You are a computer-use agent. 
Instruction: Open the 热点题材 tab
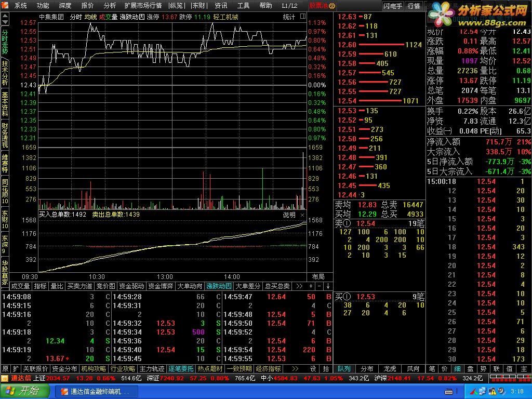pyautogui.click(x=210, y=369)
